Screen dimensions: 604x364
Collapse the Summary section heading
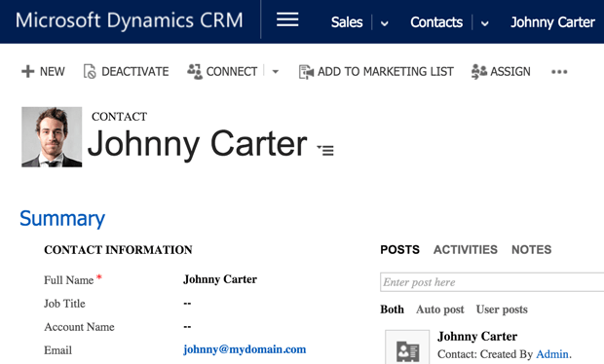click(x=62, y=219)
